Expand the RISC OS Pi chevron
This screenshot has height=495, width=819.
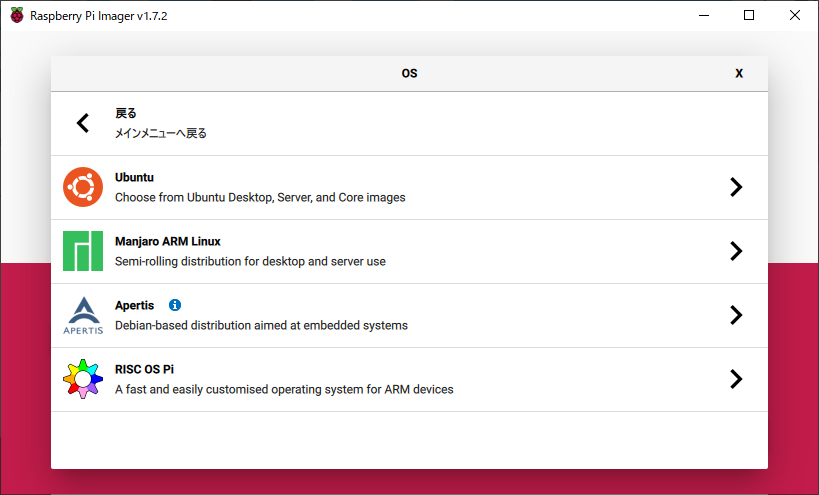736,379
